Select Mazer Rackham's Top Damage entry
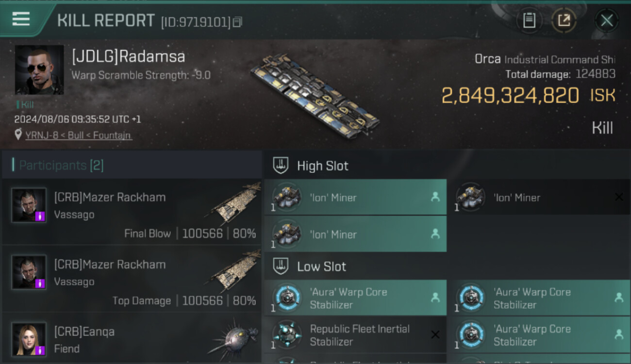This screenshot has height=364, width=631. click(x=132, y=279)
